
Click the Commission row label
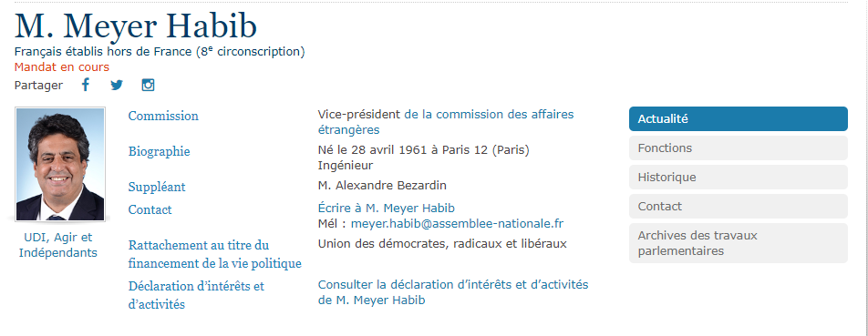click(x=163, y=116)
